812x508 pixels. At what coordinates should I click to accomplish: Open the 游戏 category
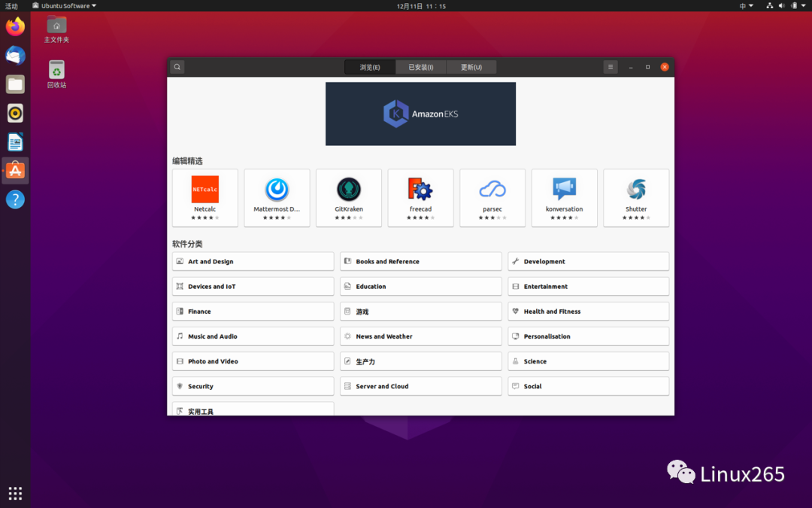420,311
